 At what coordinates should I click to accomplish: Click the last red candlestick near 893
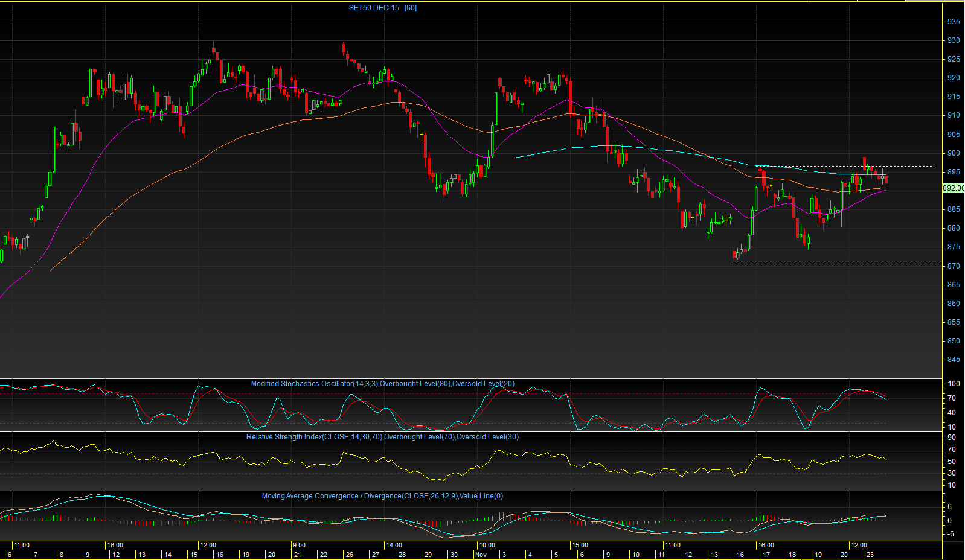pos(886,179)
